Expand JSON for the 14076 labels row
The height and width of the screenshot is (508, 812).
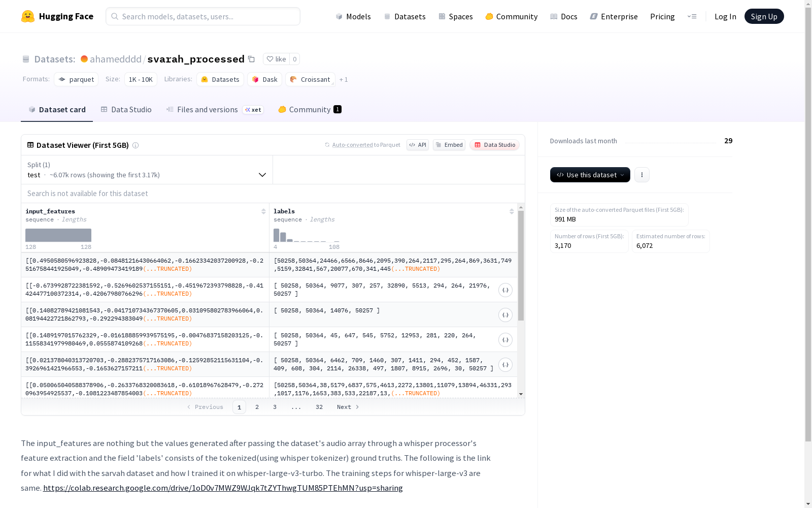click(505, 315)
